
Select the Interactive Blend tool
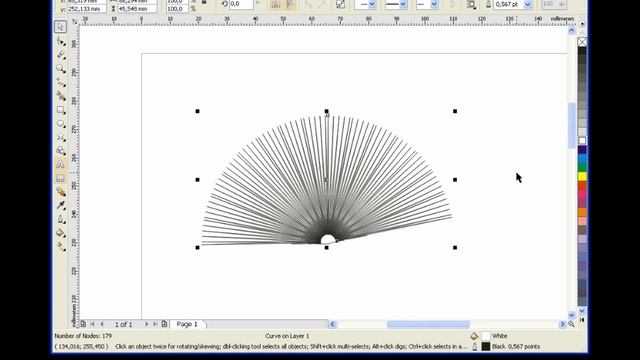(61, 191)
